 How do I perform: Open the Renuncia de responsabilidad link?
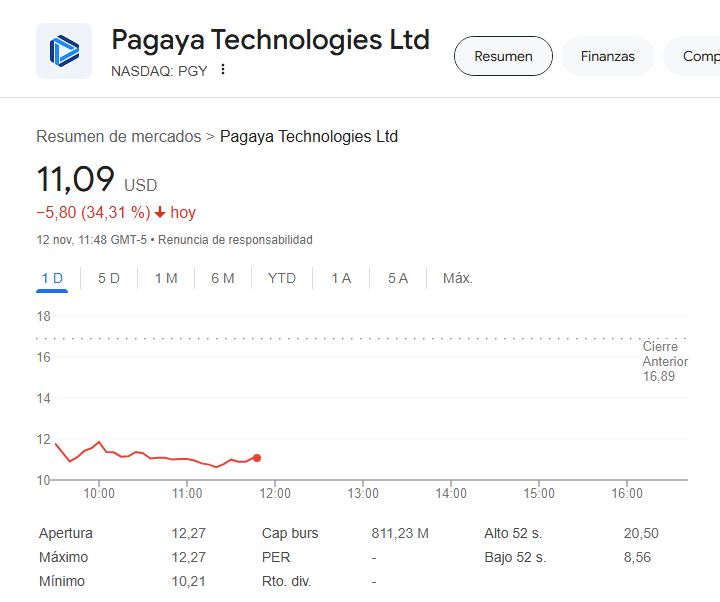click(235, 240)
